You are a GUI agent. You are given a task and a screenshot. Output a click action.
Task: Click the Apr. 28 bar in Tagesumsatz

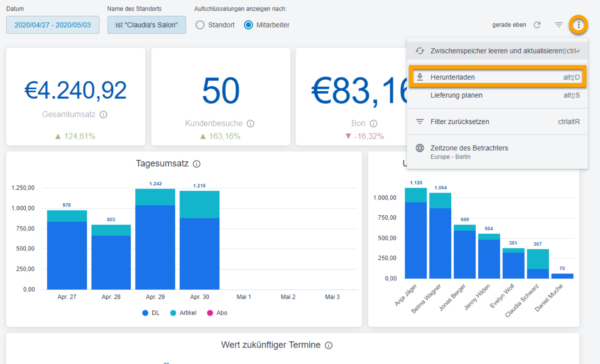tap(111, 257)
